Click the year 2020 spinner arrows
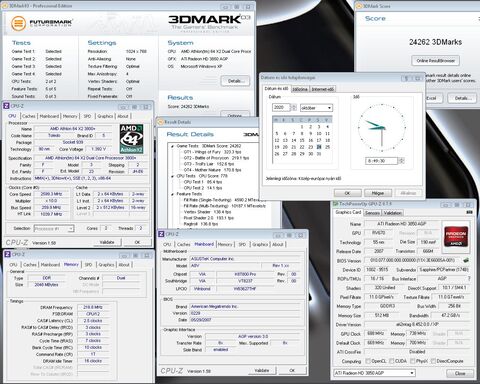The height and width of the screenshot is (384, 480). [294, 107]
